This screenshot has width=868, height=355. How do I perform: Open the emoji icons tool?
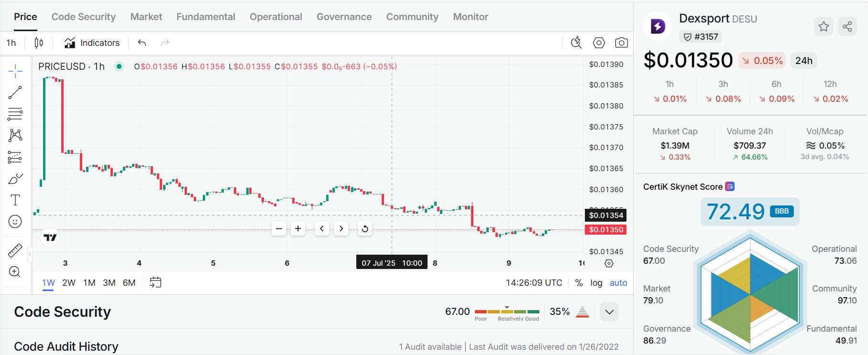(x=15, y=222)
